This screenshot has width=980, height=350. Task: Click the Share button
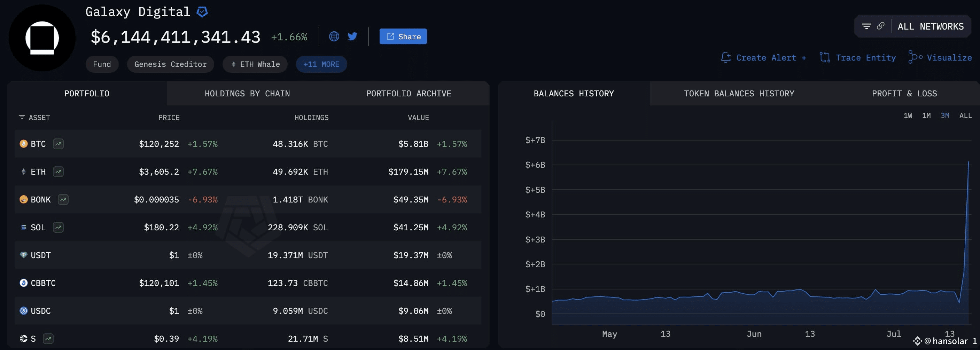tap(403, 37)
